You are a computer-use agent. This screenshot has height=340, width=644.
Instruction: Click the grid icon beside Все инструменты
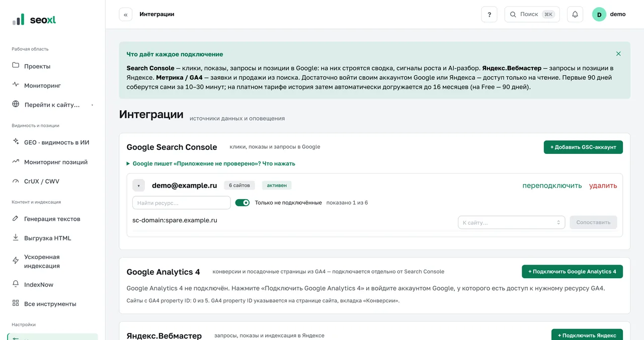(16, 303)
